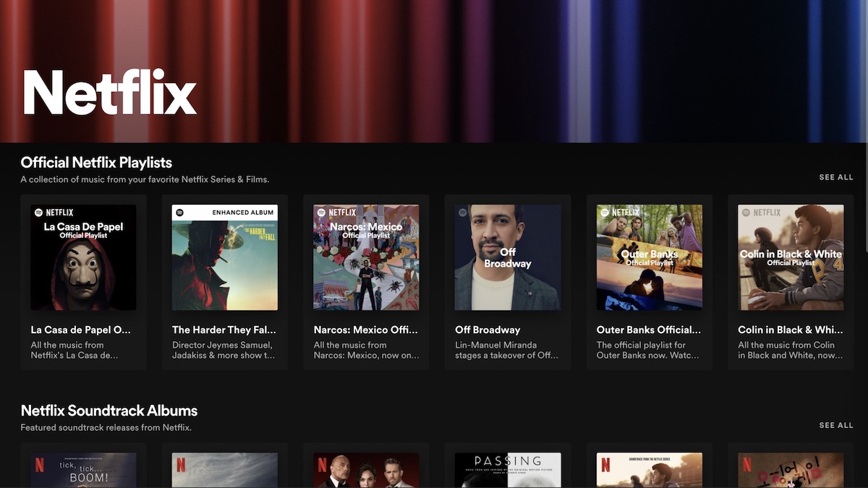This screenshot has height=488, width=868.
Task: Click the Spotify icon on the Off Broadway cover
Action: 461,210
